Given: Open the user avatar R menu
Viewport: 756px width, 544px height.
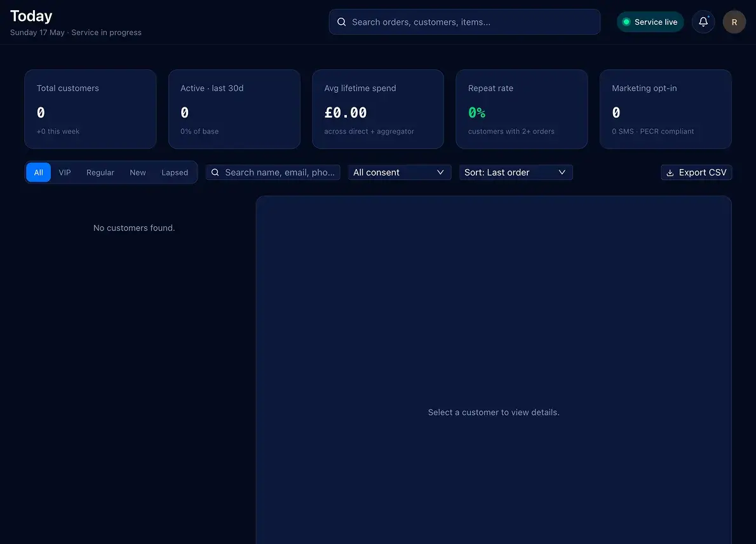Looking at the screenshot, I should [x=734, y=22].
